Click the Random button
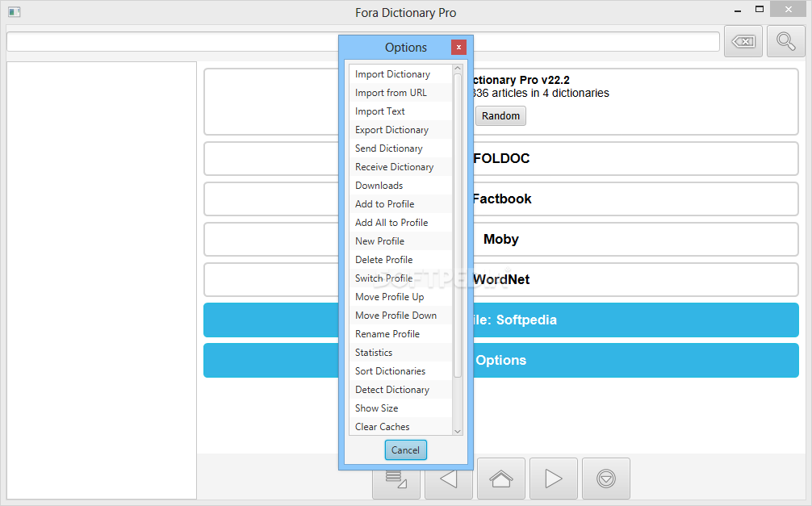 (x=500, y=116)
